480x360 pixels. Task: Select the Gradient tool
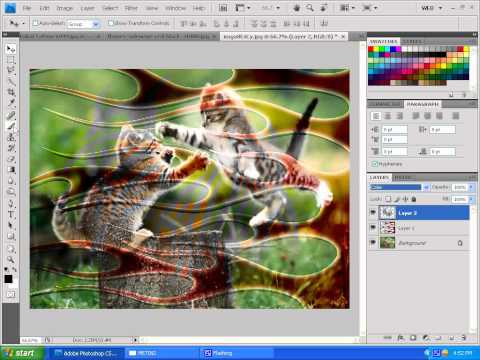[x=11, y=170]
